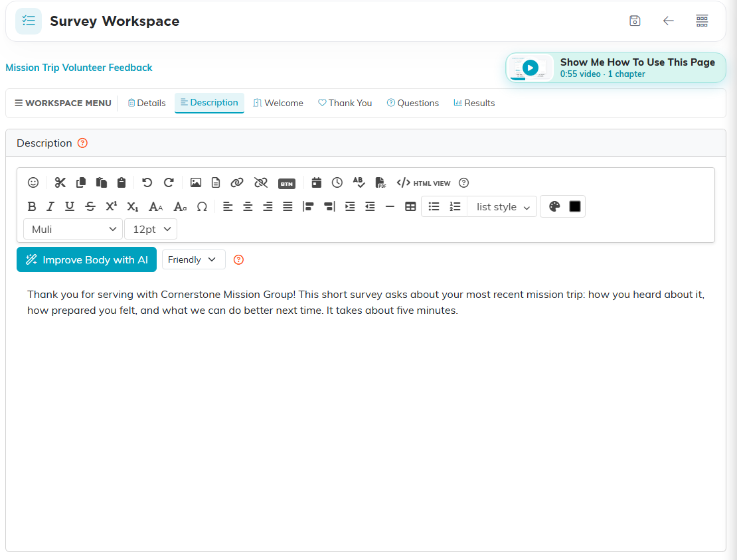Open the Friendly tone dropdown
Screen dimensions: 737x560
click(194, 259)
